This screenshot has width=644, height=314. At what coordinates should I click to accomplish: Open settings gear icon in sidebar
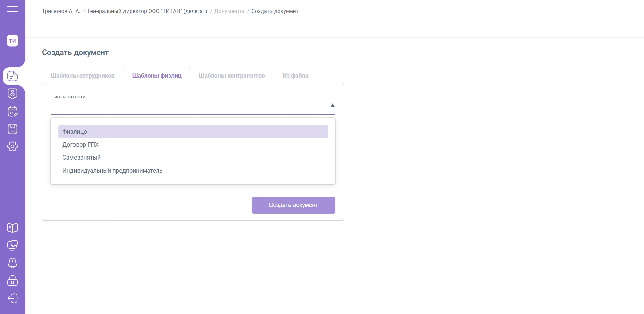tap(12, 146)
